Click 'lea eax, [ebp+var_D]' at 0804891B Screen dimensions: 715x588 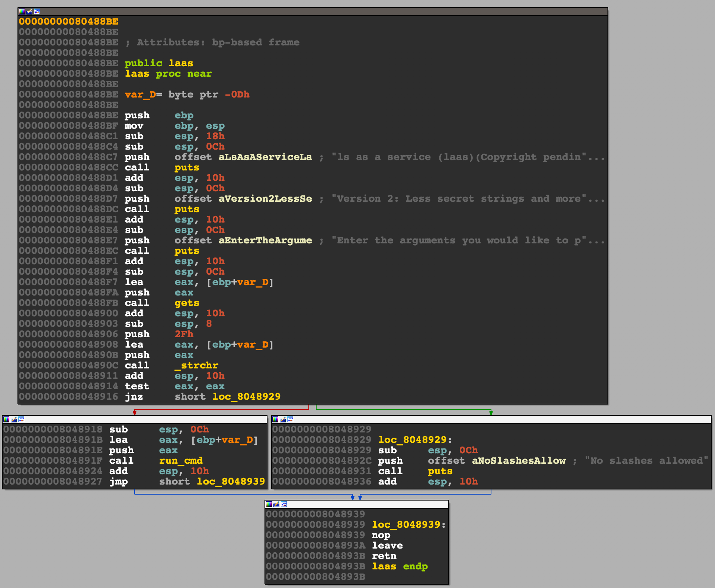pyautogui.click(x=183, y=440)
